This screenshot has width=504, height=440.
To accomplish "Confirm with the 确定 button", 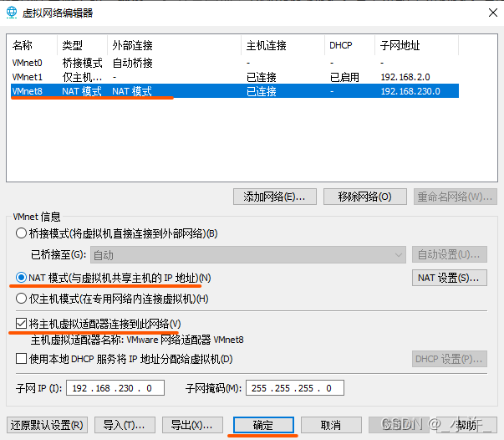I will [263, 425].
